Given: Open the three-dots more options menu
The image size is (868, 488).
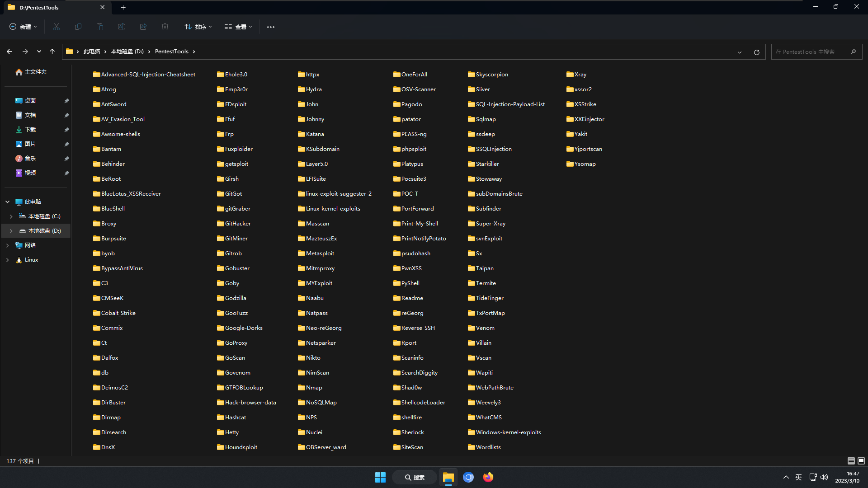Looking at the screenshot, I should [x=271, y=27].
